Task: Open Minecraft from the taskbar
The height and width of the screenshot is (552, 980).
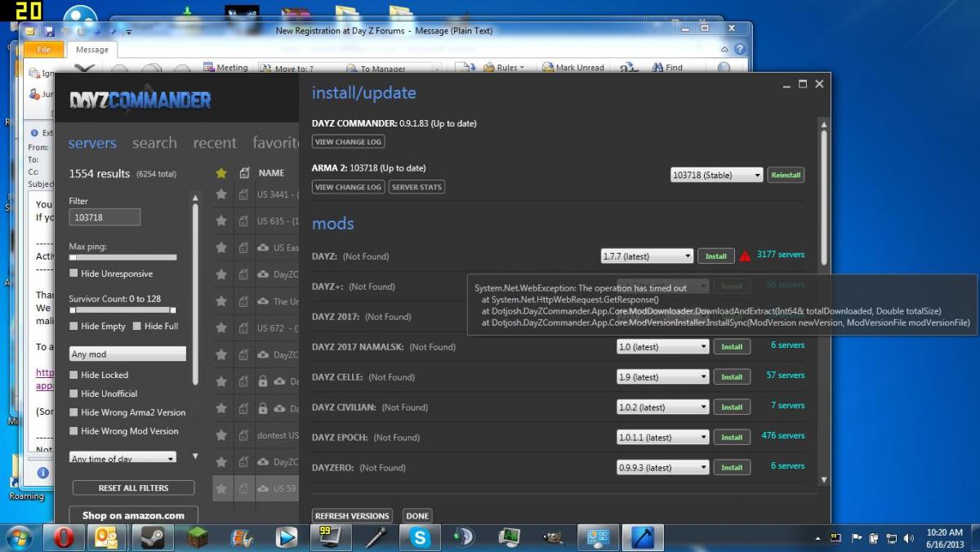Action: (197, 537)
